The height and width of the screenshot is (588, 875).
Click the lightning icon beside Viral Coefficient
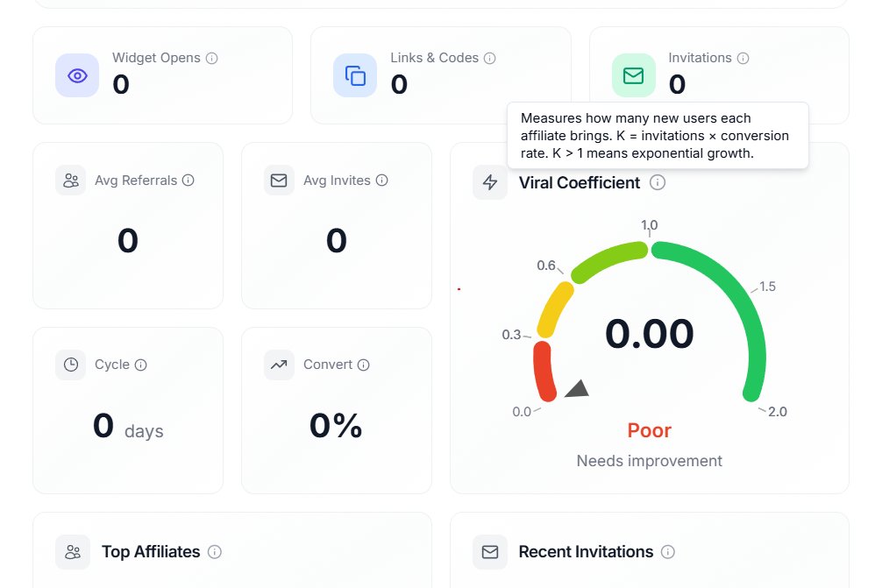click(490, 182)
